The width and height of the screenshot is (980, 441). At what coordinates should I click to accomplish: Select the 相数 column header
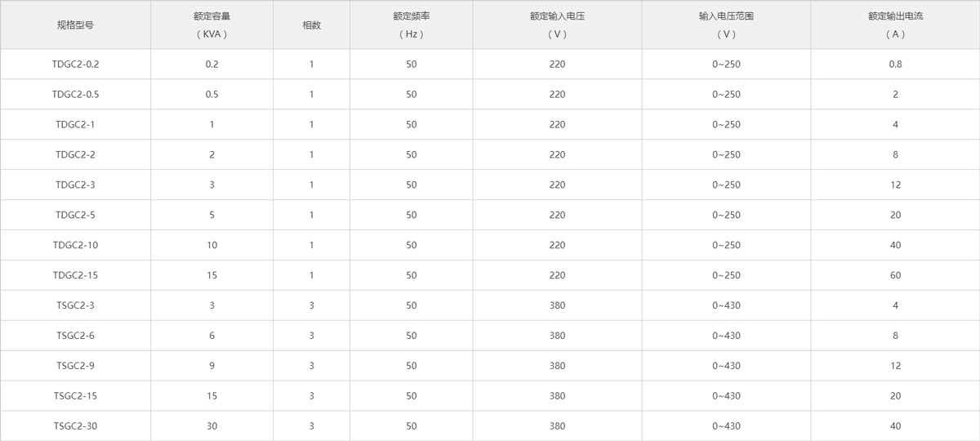311,25
